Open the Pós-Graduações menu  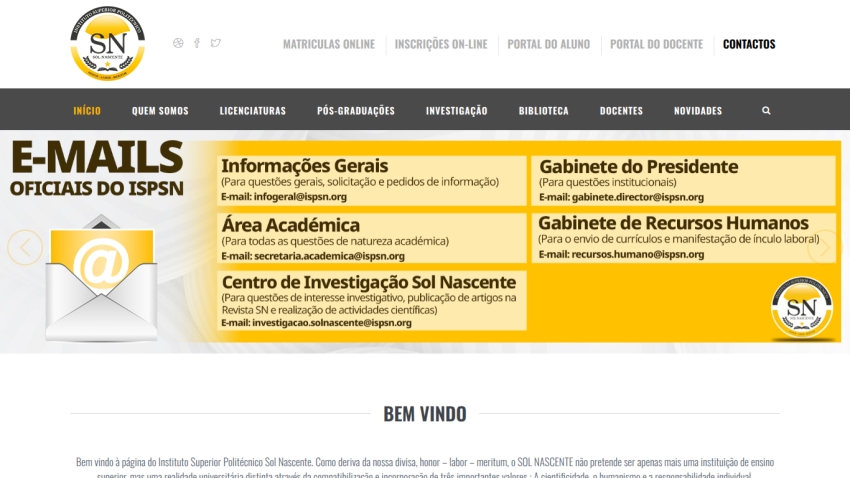tap(356, 111)
